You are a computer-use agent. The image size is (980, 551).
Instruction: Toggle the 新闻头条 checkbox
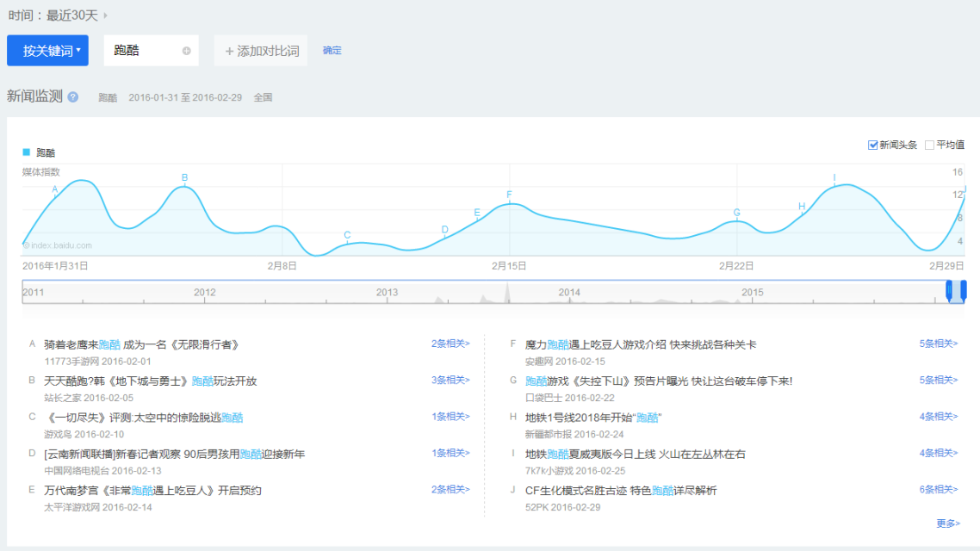coord(872,145)
